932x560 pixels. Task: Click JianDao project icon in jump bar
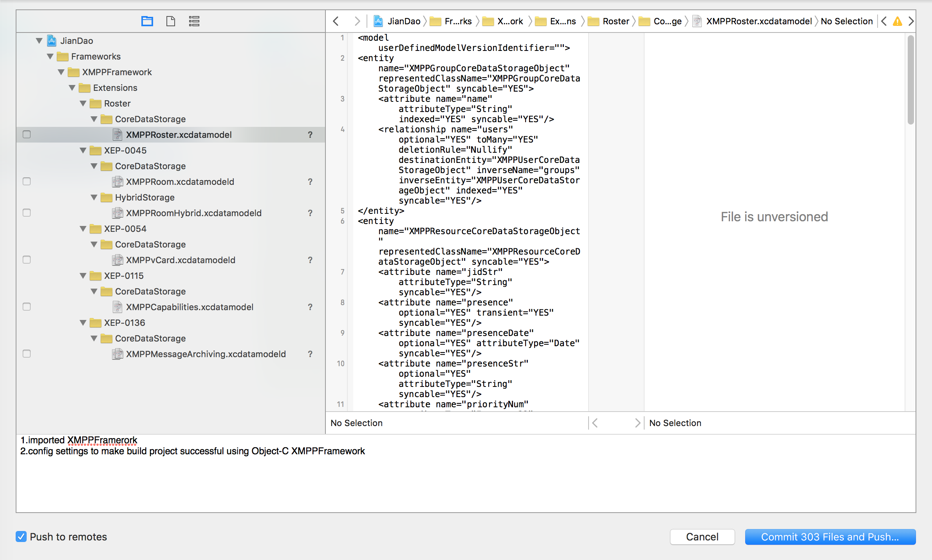378,21
